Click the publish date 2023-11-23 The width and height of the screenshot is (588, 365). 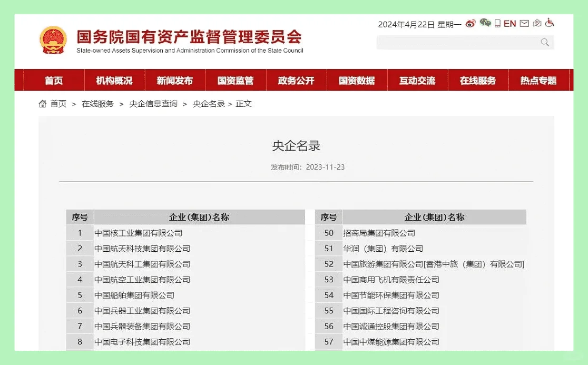325,167
